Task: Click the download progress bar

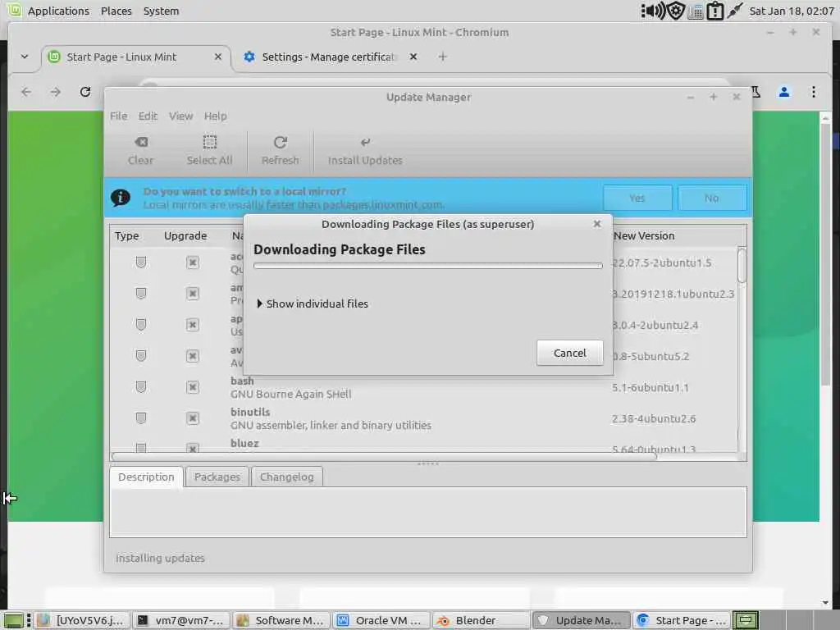Action: (428, 266)
